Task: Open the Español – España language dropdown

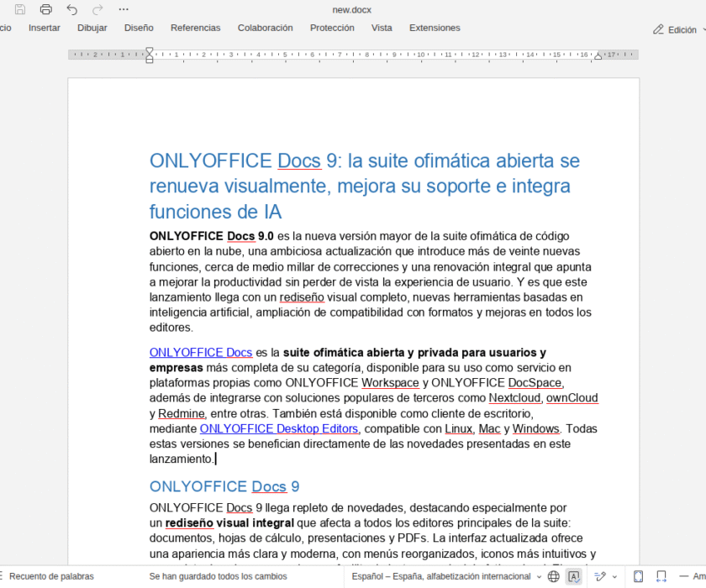Action: [446, 576]
